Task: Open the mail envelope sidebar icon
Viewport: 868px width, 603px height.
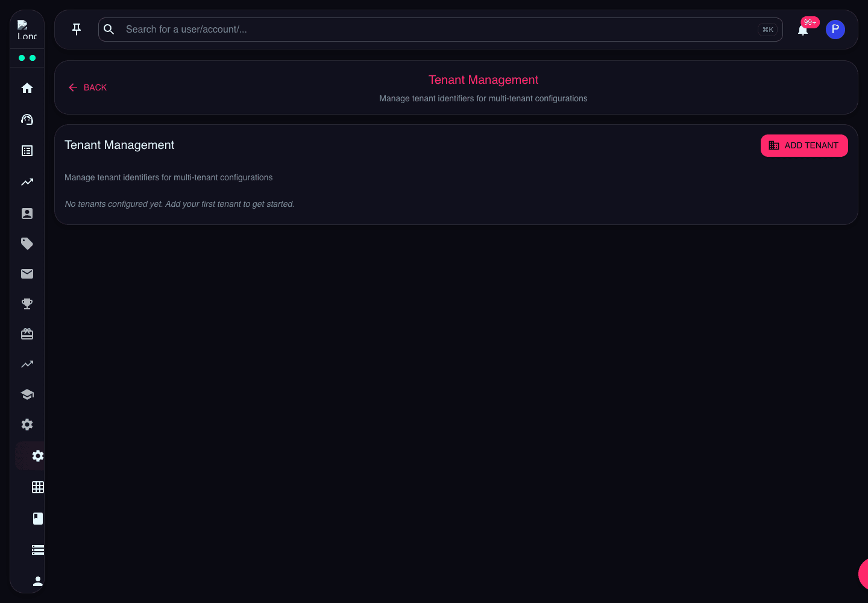Action: point(27,274)
